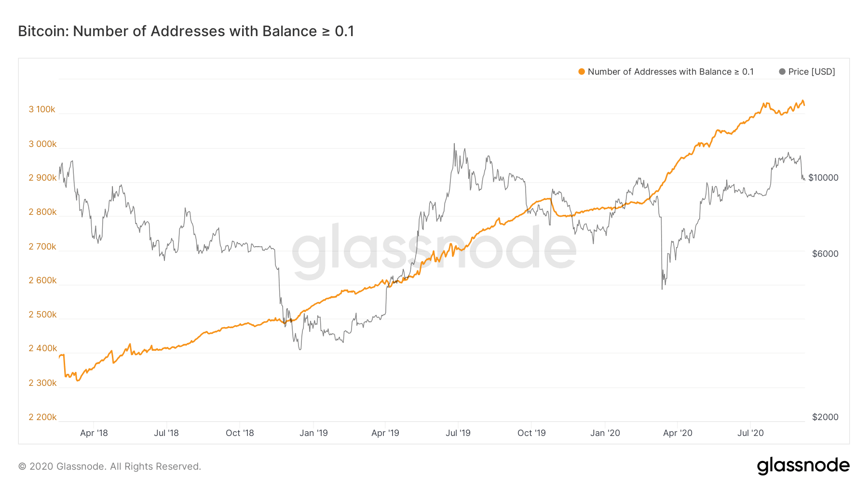
Task: Toggle the Price [USD] legend label
Action: pos(812,72)
